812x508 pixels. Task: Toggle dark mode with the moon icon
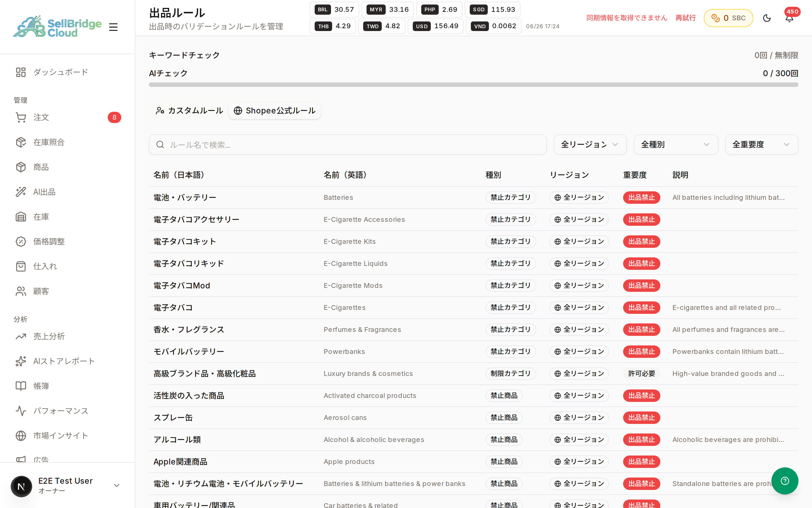click(x=767, y=18)
